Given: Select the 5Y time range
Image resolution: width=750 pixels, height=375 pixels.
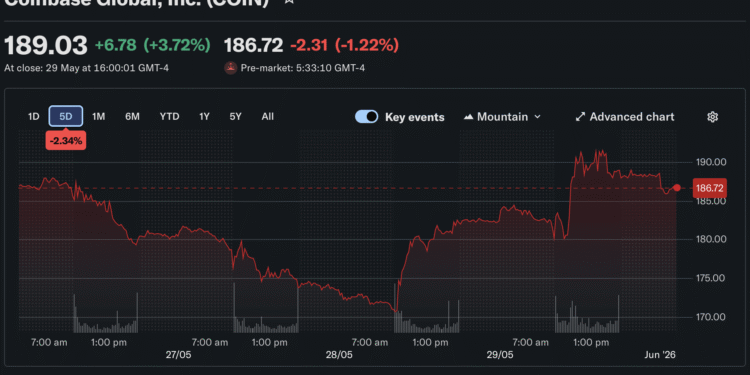Looking at the screenshot, I should pos(235,116).
